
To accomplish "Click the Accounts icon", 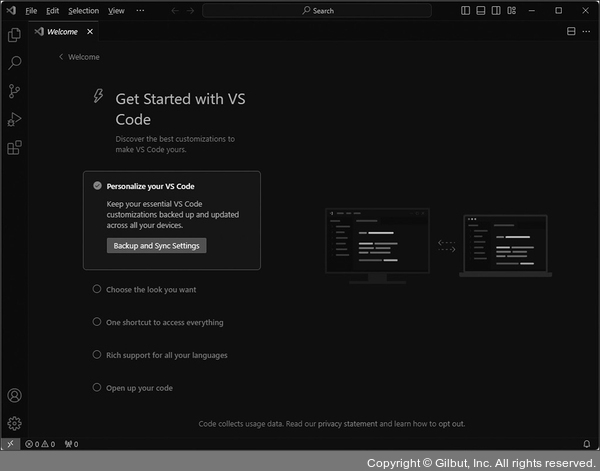I will coord(14,396).
